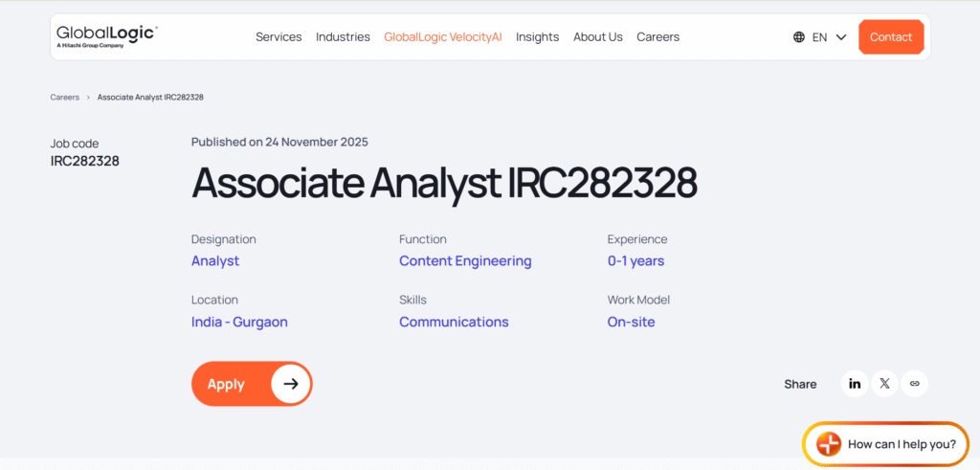Screen dimensions: 980x470
Task: Click the Careers breadcrumb link
Action: click(65, 98)
